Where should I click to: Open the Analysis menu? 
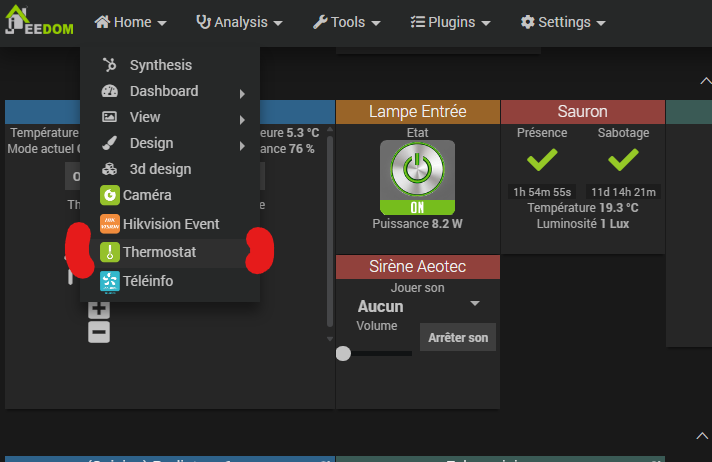(x=238, y=21)
